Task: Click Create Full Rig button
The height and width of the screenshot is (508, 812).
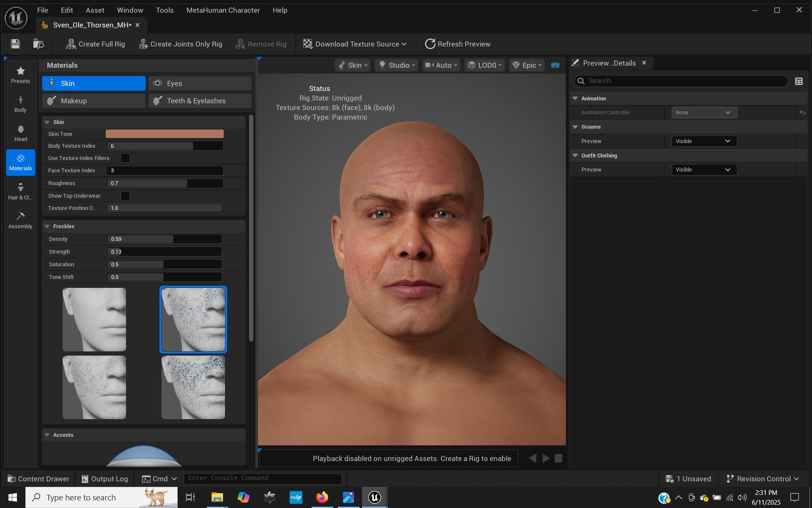Action: (96, 44)
